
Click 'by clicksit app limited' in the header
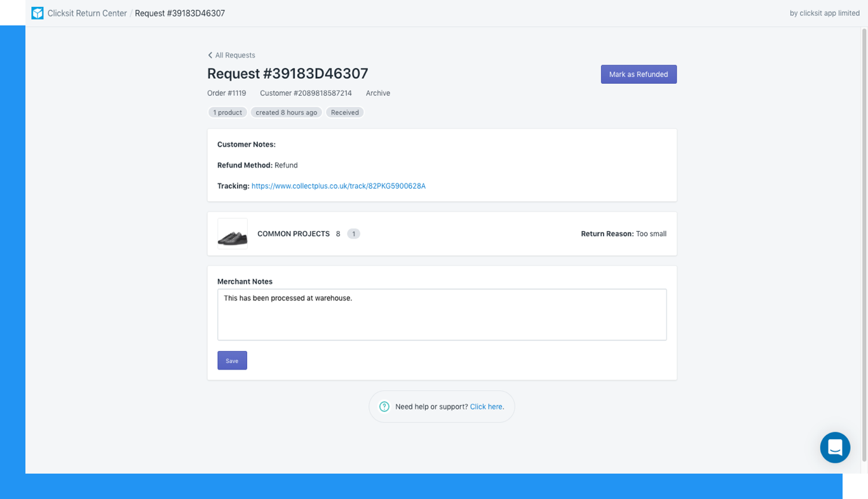click(x=824, y=13)
